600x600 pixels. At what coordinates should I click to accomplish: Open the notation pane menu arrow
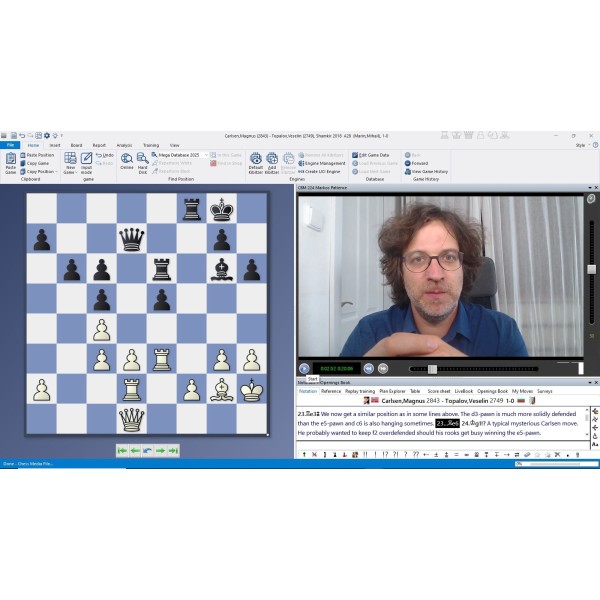pyautogui.click(x=590, y=383)
